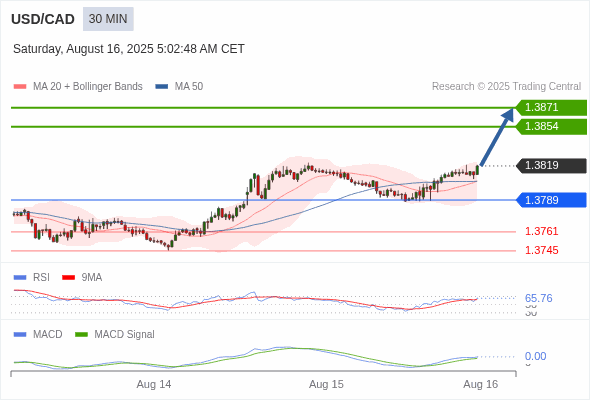The width and height of the screenshot is (590, 400).
Task: Click the MACD Signal green legend swatch
Action: (x=81, y=334)
